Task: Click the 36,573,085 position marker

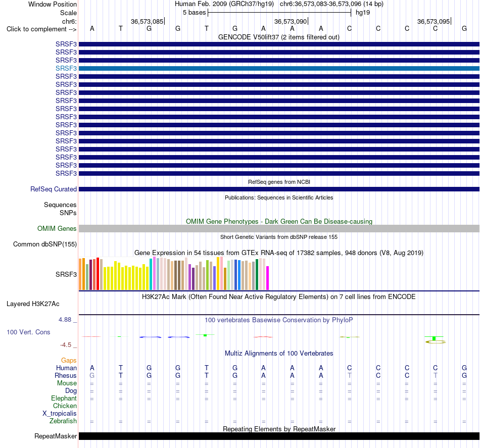Action: 147,21
